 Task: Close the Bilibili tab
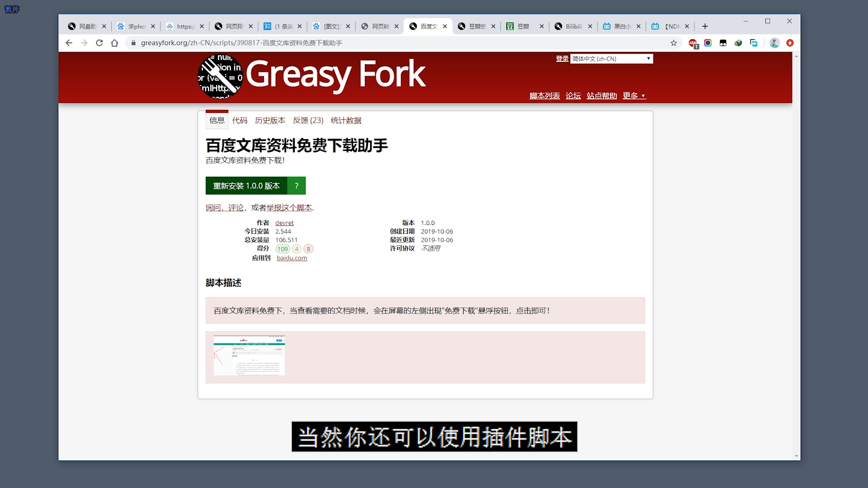pos(590,26)
